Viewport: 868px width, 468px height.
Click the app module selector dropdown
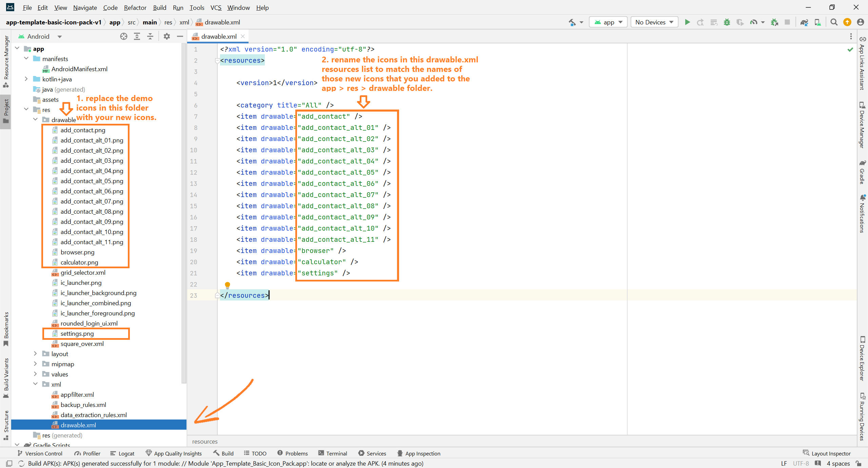click(608, 22)
